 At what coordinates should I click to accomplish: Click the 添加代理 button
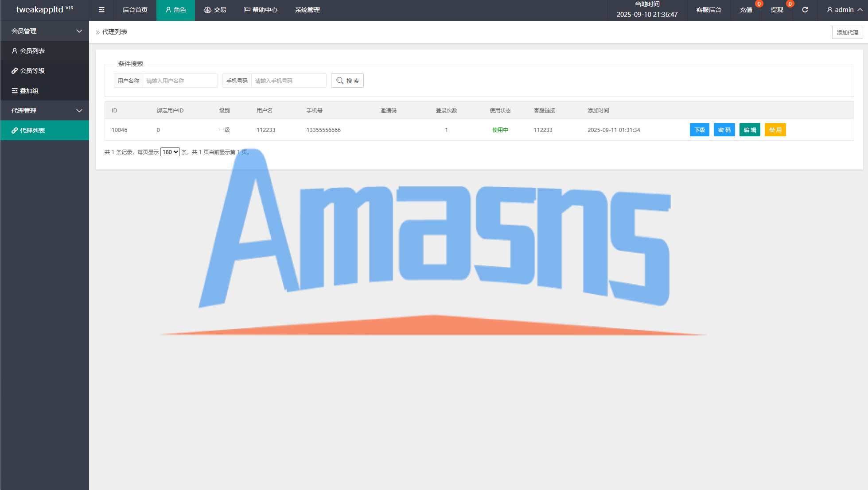point(847,32)
